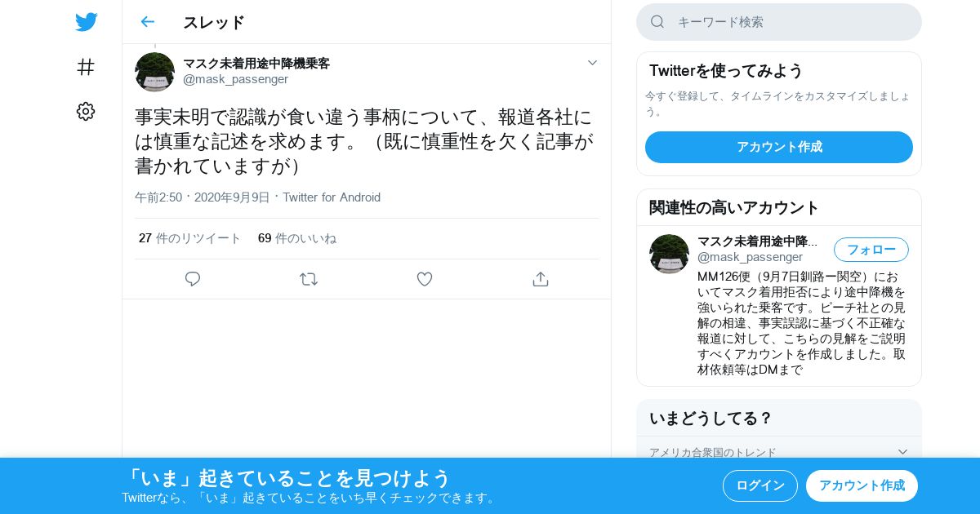Viewport: 980px width, 514px height.
Task: Share the tweet using the share icon
Action: [x=541, y=279]
